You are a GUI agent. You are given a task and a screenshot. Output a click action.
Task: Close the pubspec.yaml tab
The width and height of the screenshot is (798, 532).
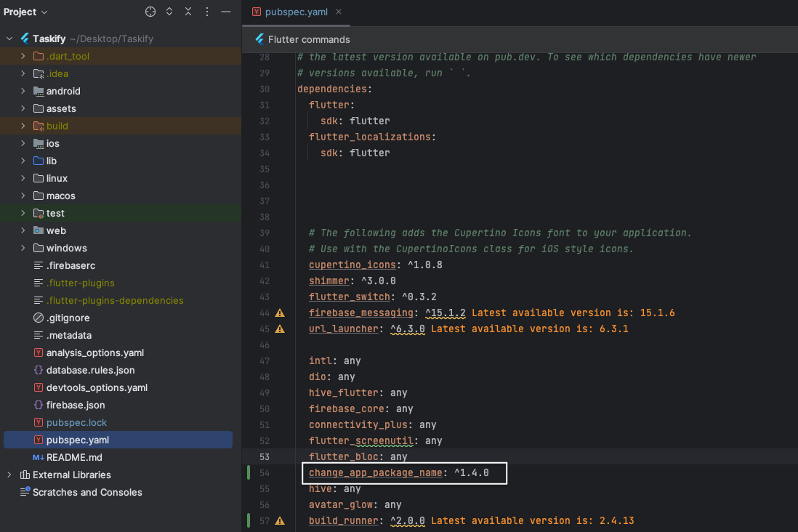[339, 12]
